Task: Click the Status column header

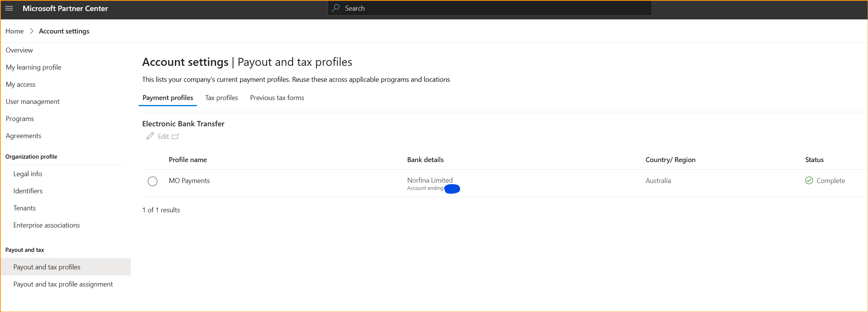Action: (x=814, y=160)
